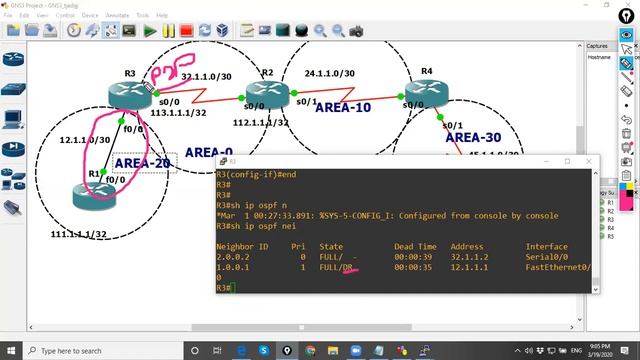The image size is (640, 360).
Task: Click the AREA-30 canvas label
Action: [473, 137]
